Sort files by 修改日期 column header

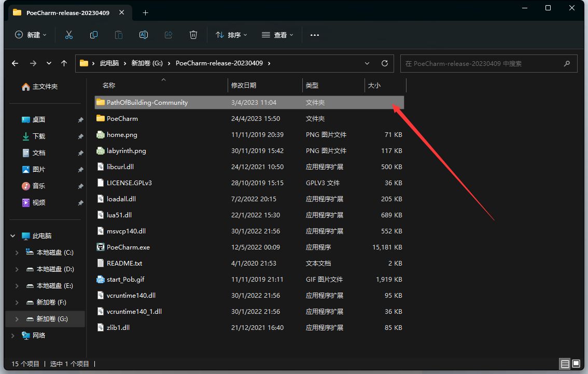click(x=244, y=85)
